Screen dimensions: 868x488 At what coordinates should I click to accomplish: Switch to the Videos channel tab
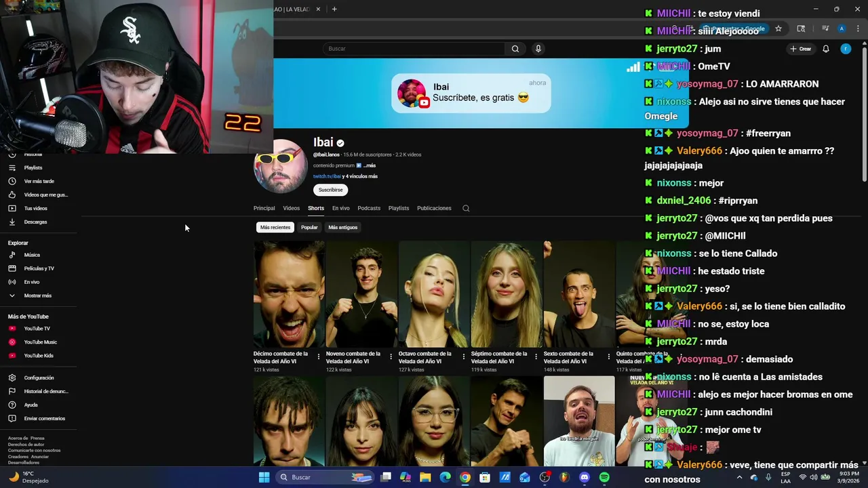point(291,208)
